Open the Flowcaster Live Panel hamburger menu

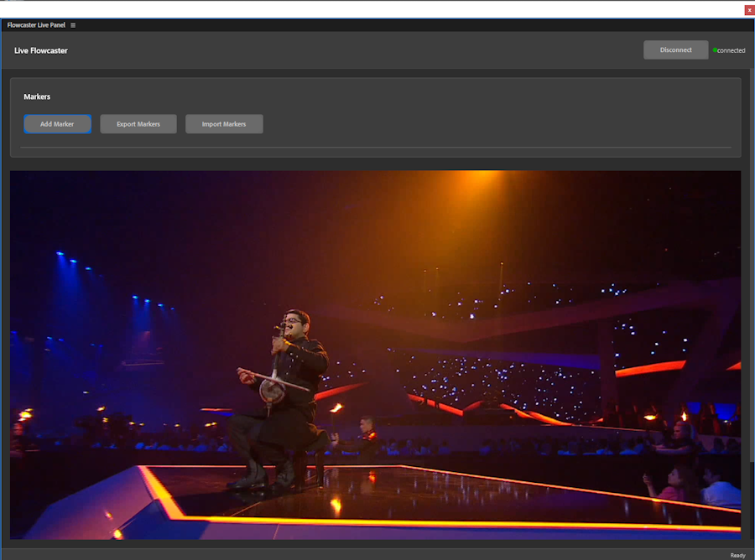click(73, 25)
